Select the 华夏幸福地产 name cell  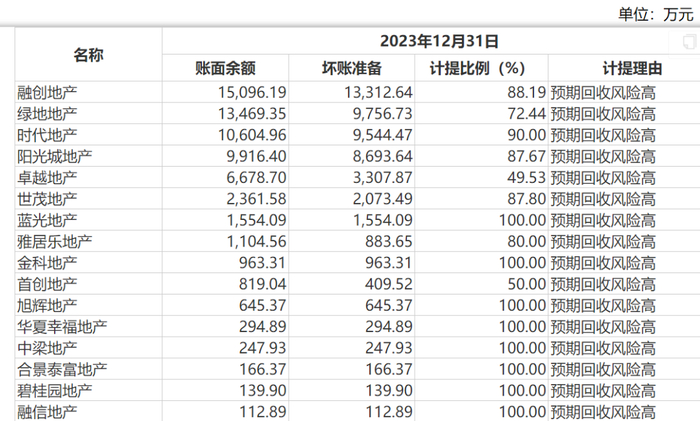click(62, 326)
